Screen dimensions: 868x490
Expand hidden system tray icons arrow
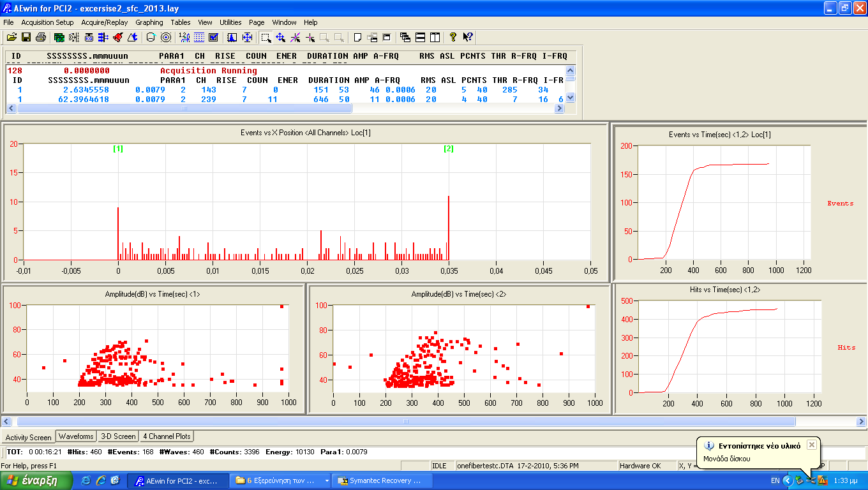pyautogui.click(x=787, y=480)
